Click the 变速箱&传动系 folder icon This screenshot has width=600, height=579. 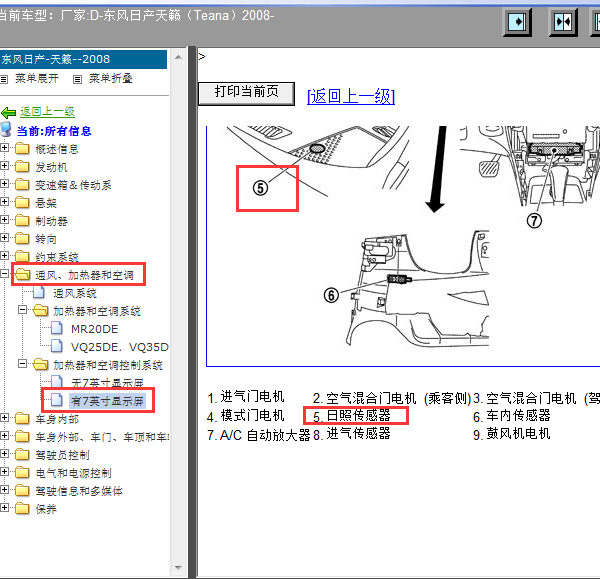[22, 184]
